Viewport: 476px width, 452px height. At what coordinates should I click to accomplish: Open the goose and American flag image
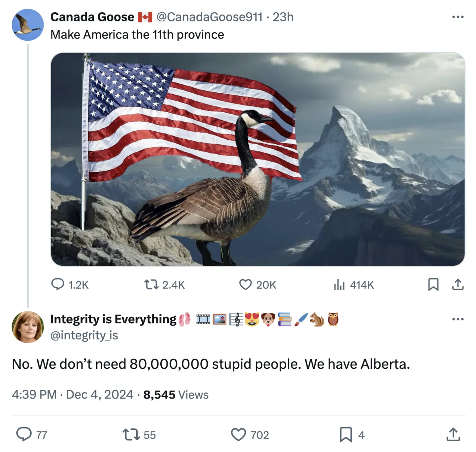pos(258,159)
